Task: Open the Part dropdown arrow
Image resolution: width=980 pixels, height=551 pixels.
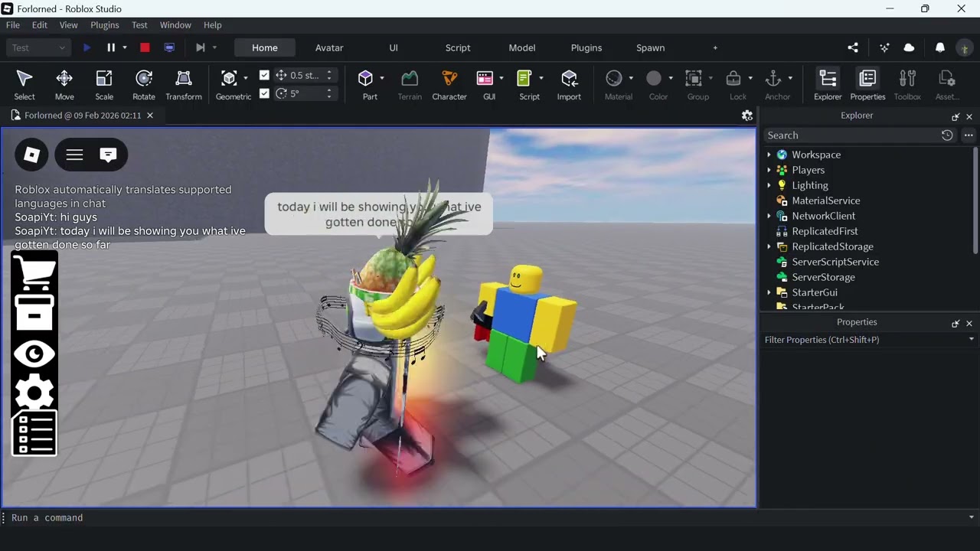Action: 382,78
